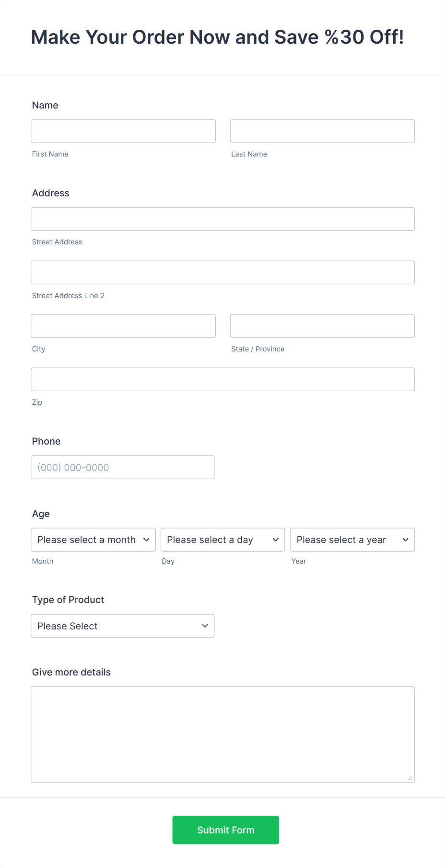The height and width of the screenshot is (868, 446).
Task: Click the Street Address Line 2 field
Action: click(x=223, y=272)
